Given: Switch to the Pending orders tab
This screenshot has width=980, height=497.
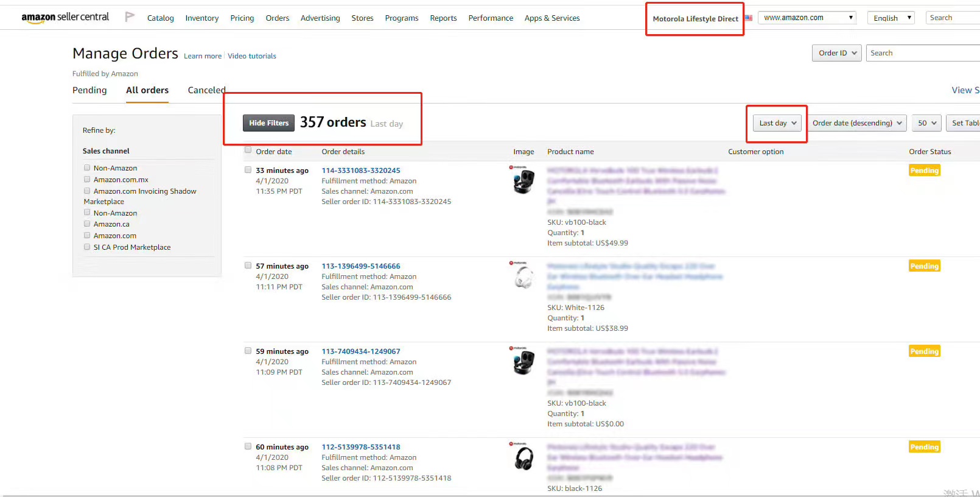Looking at the screenshot, I should coord(89,90).
